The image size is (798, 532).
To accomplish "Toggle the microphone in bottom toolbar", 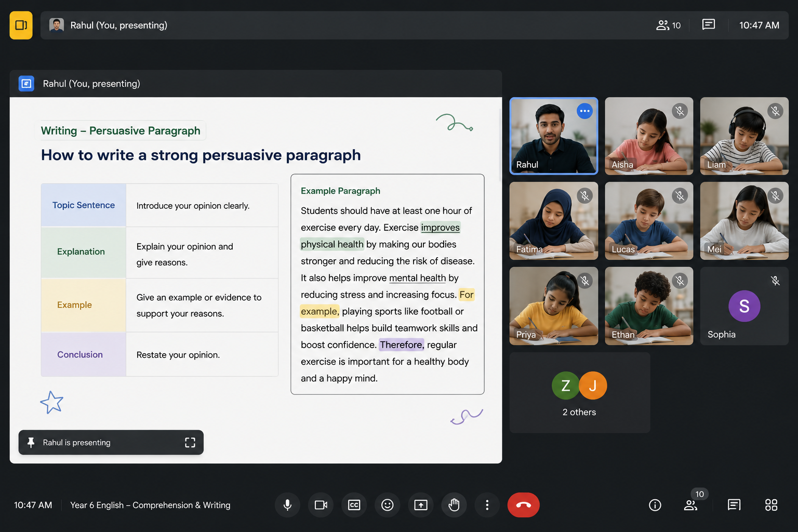I will coord(287,505).
